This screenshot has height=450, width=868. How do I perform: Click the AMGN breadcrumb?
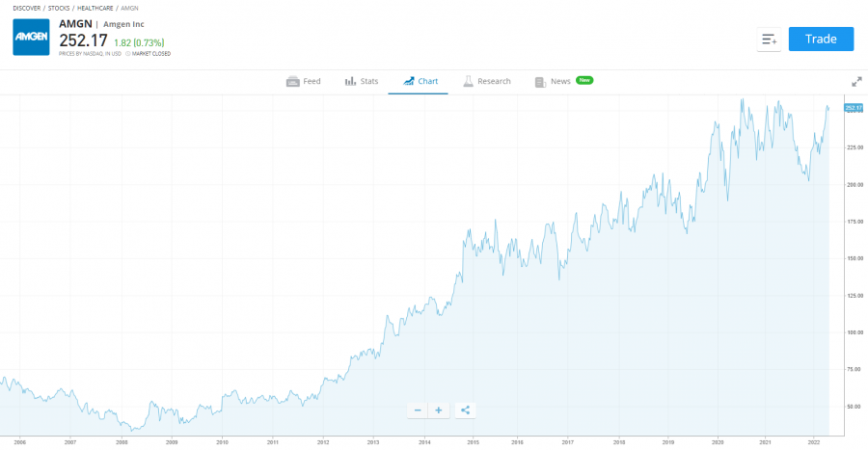click(x=129, y=9)
